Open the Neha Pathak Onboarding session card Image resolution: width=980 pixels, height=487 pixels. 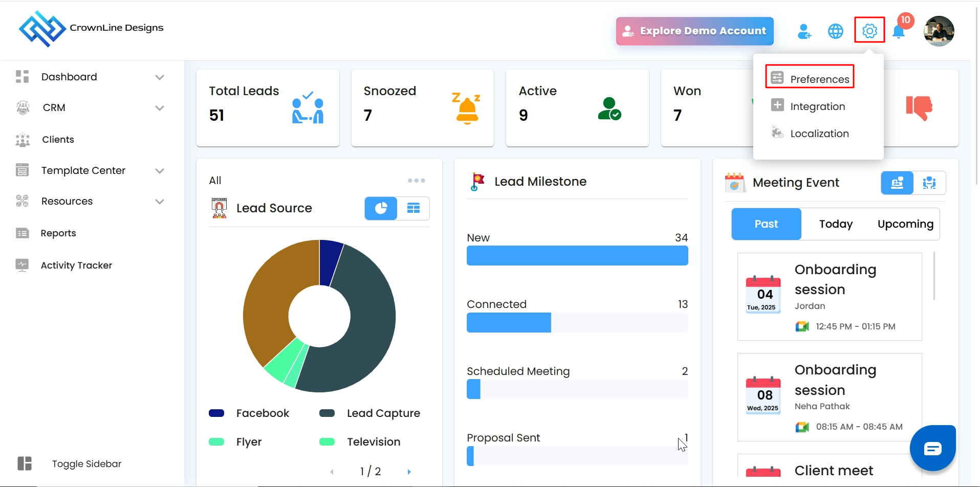pyautogui.click(x=830, y=397)
